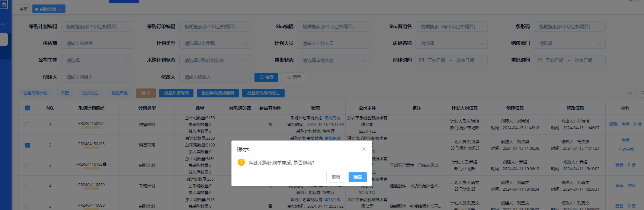Click the 搜索 button
Screen dimensions: 644x210
[266, 77]
